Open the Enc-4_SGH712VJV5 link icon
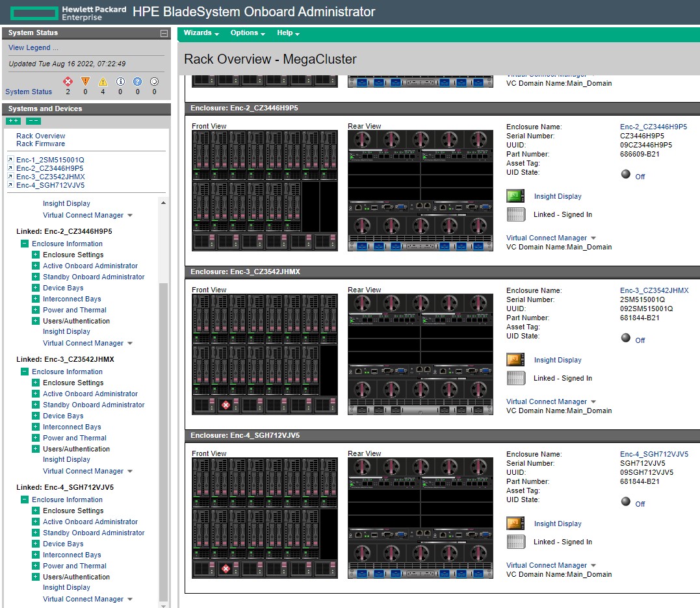Image resolution: width=700 pixels, height=608 pixels. tap(10, 184)
